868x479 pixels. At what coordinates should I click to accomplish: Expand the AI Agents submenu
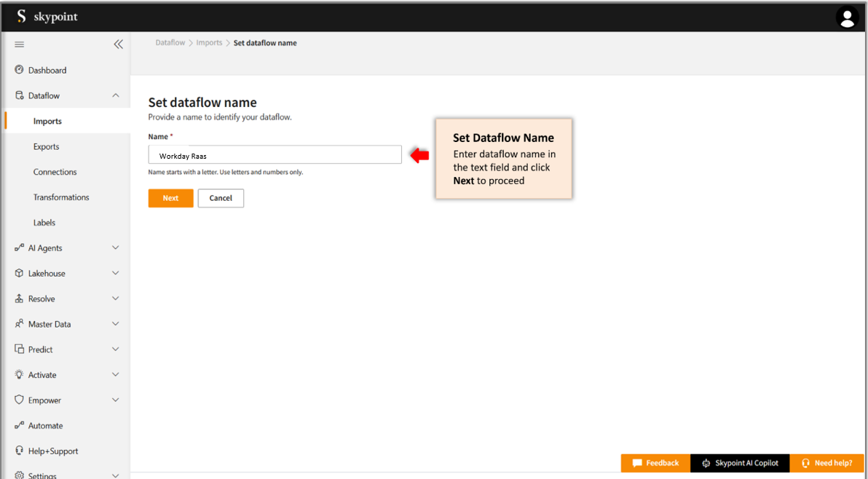[x=115, y=248]
